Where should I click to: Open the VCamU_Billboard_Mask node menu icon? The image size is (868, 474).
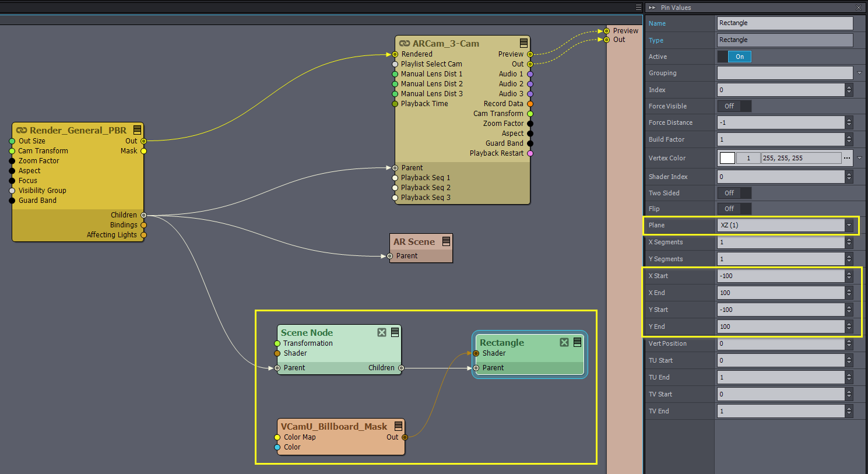pyautogui.click(x=398, y=426)
